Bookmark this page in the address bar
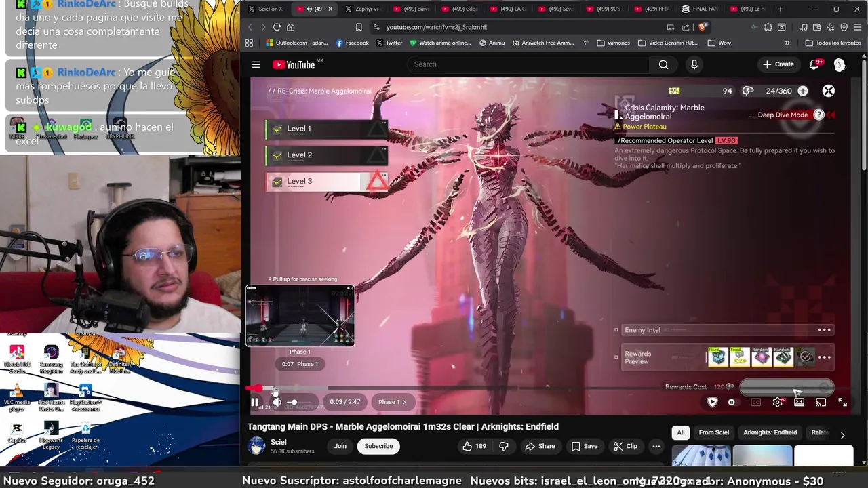Image resolution: width=868 pixels, height=488 pixels. point(359,27)
